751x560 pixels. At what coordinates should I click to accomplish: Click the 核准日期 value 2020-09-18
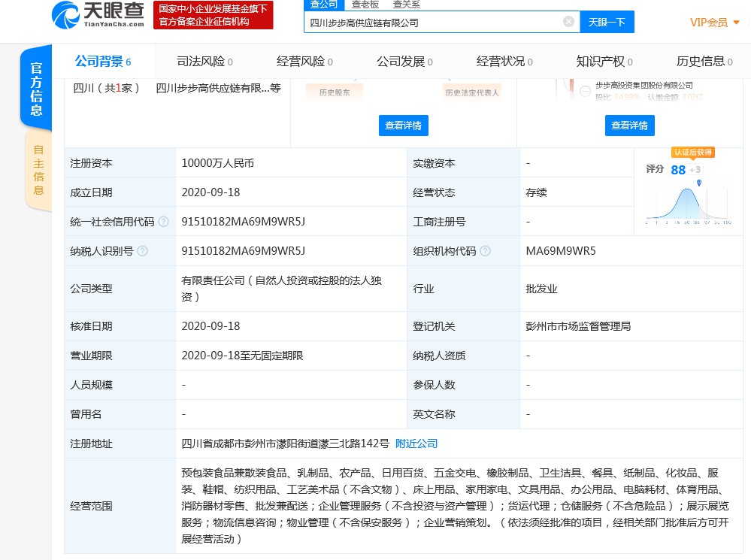click(x=210, y=326)
